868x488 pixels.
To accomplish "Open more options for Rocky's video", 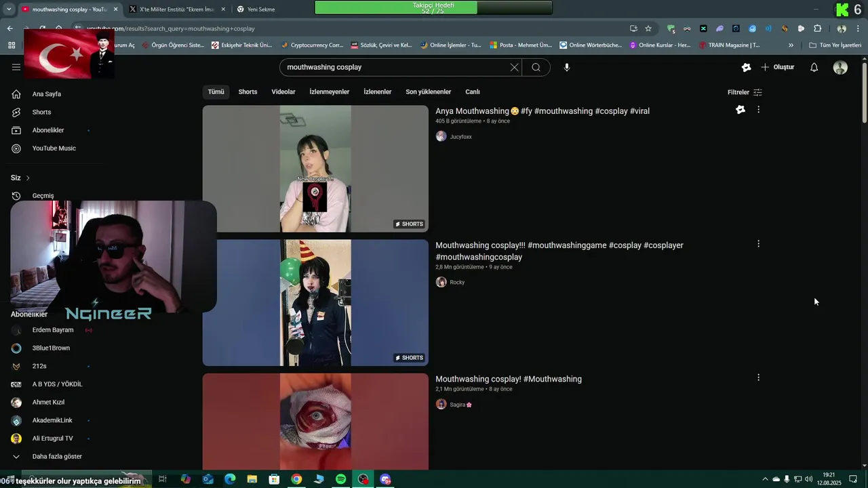I will click(758, 244).
